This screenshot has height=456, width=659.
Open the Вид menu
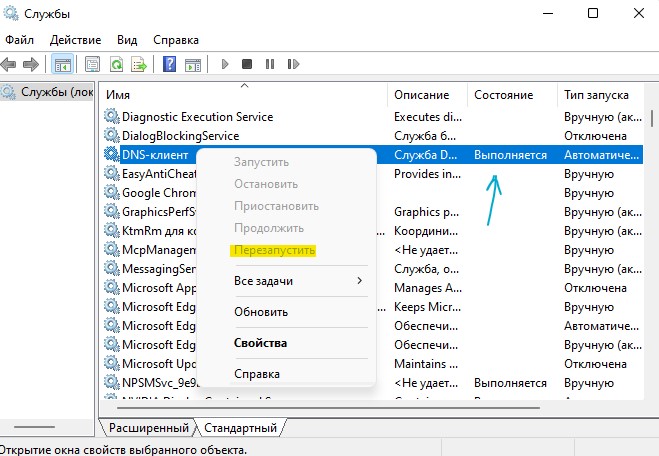(127, 40)
